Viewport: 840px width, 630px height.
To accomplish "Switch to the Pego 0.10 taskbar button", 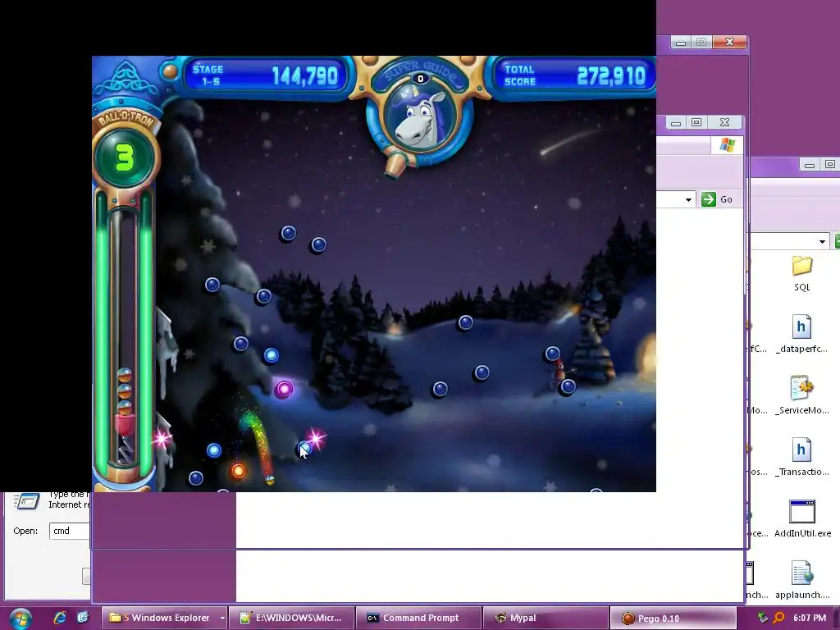I will tap(673, 618).
